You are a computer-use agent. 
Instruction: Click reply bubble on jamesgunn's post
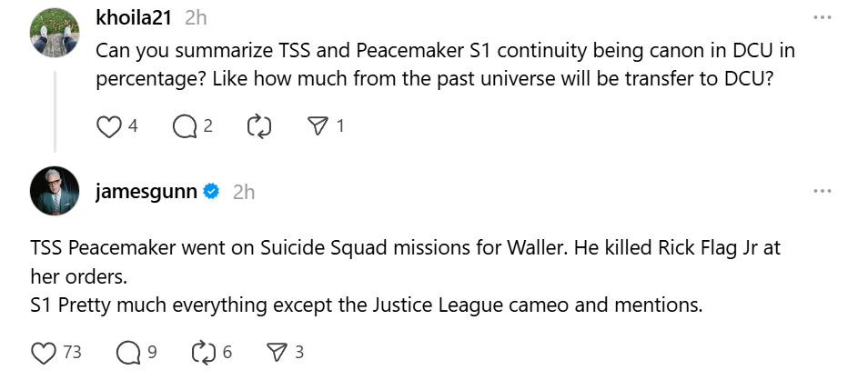[x=129, y=352]
